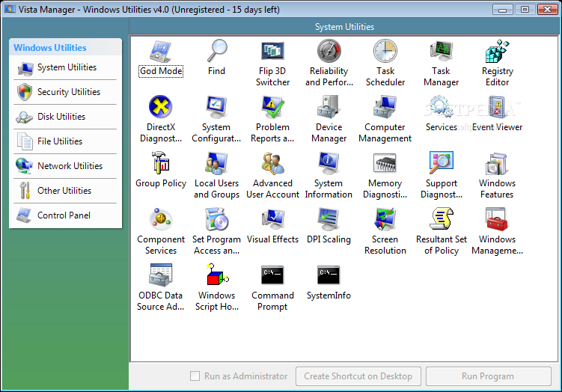
Task: Select the Screen Resolution icon
Action: coord(385,219)
